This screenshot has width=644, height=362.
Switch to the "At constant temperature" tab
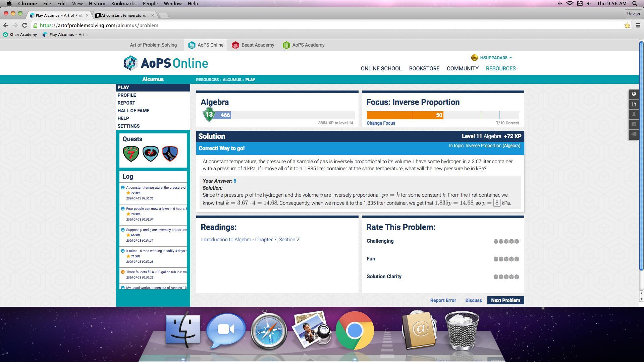123,15
